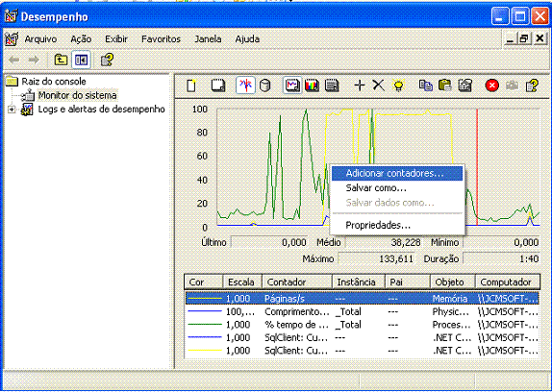Image resolution: width=552 pixels, height=392 pixels.
Task: Click the New Counter Set icon
Action: pos(191,86)
